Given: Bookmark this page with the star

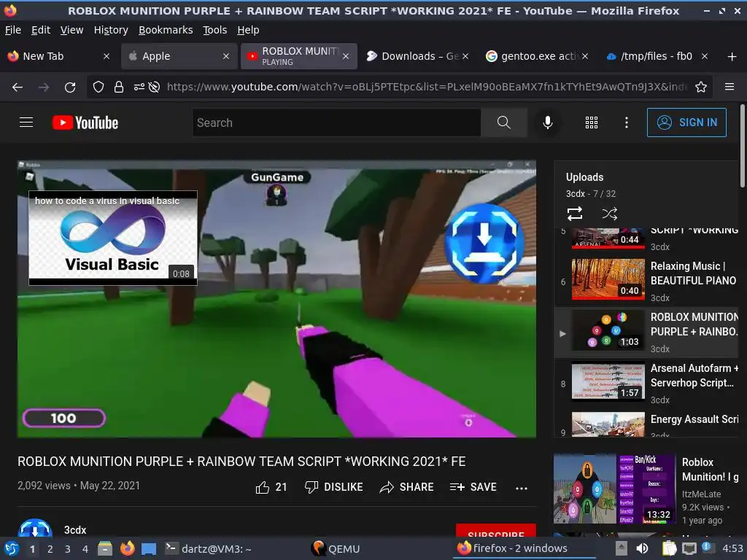Looking at the screenshot, I should click(701, 87).
